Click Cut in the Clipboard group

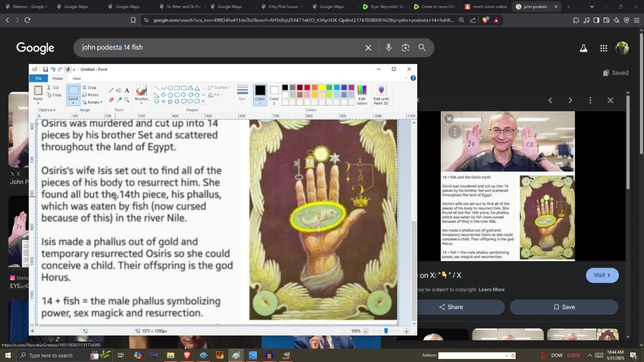click(x=53, y=87)
